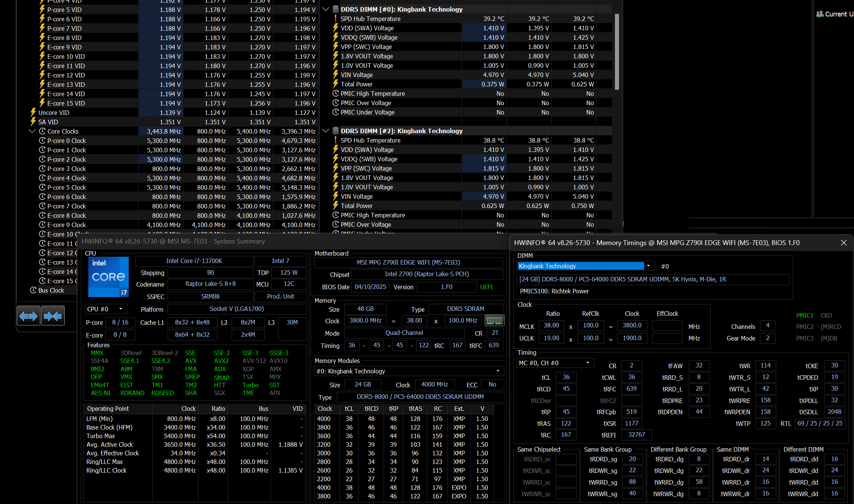Click lightning icon of DIMM #0 VDD (SWA) Voltage
This screenshot has width=854, height=504.
click(x=336, y=28)
